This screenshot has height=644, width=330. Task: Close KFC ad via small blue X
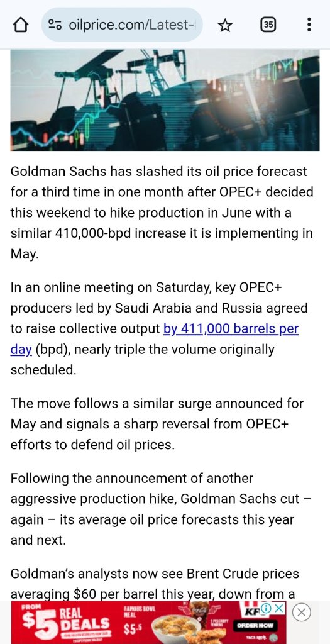(x=278, y=608)
